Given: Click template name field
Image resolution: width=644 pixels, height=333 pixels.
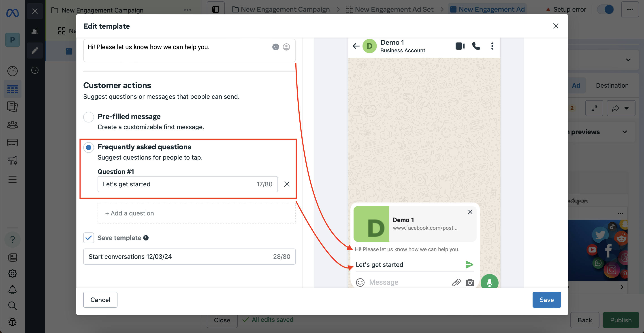Looking at the screenshot, I should click(x=189, y=256).
